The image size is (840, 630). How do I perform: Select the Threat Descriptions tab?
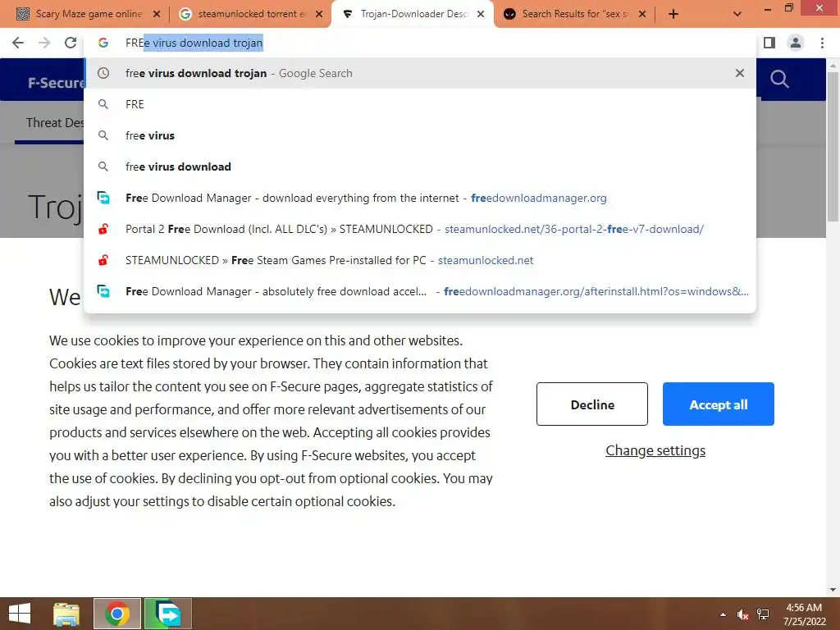(55, 123)
